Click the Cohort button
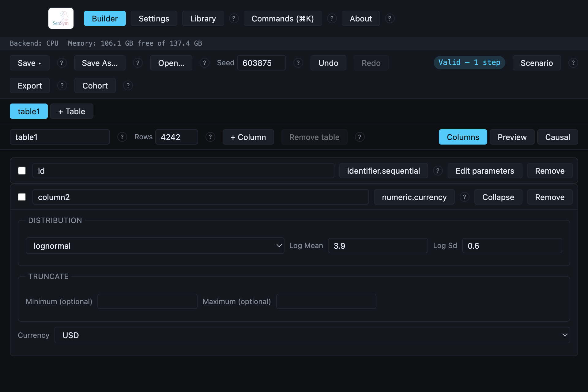Image resolution: width=588 pixels, height=392 pixels. [95, 85]
